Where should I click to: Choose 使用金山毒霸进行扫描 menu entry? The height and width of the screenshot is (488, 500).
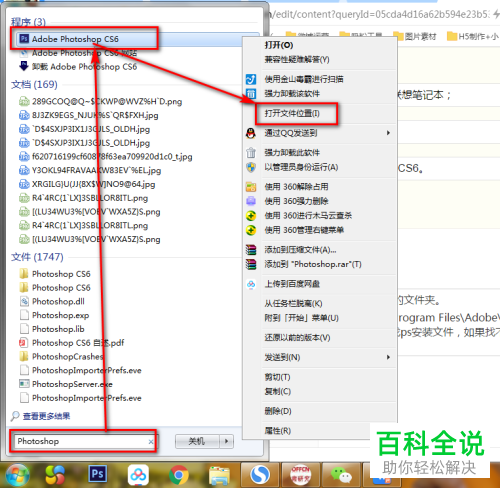point(304,79)
